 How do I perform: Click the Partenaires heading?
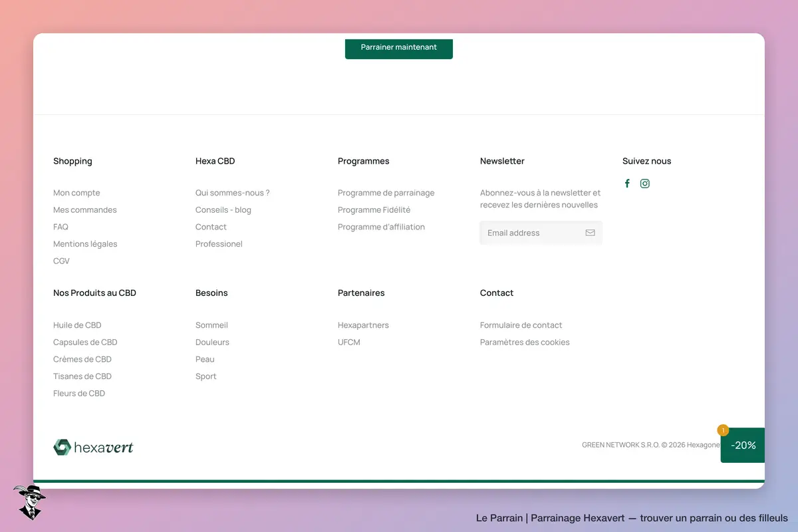tap(361, 293)
